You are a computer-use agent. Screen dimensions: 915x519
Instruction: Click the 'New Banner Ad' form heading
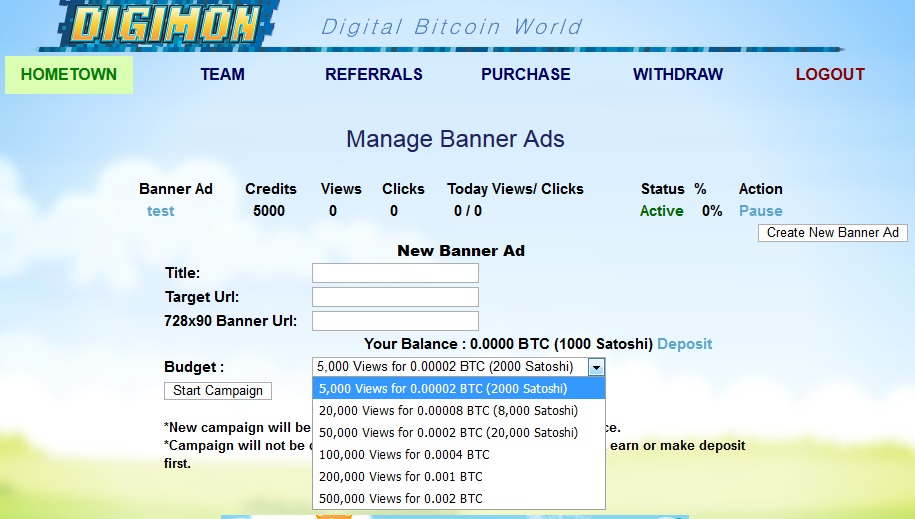(x=461, y=251)
